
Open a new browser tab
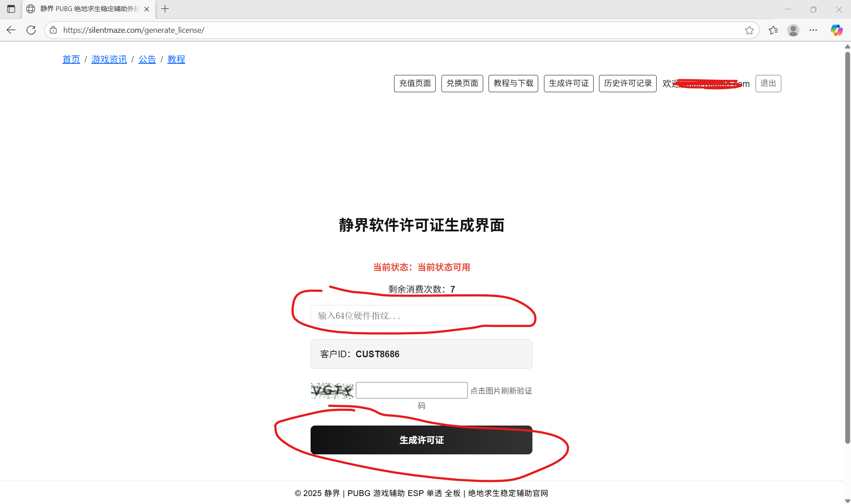coord(165,9)
